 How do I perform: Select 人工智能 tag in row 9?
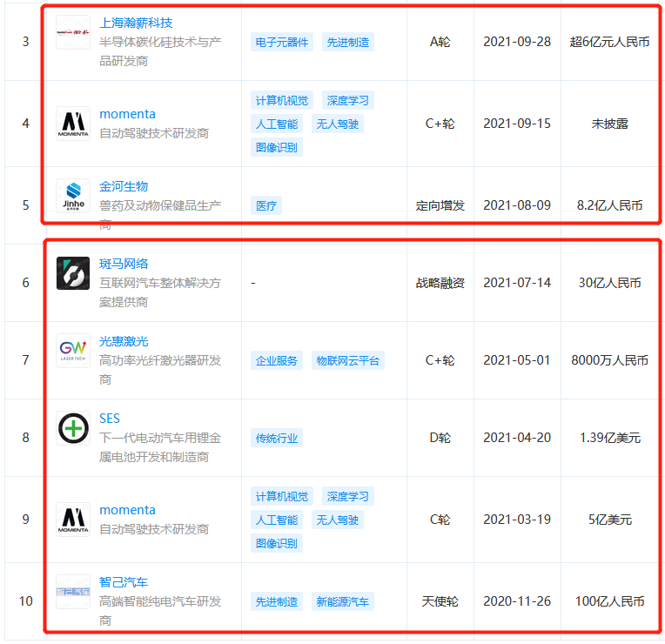277,520
